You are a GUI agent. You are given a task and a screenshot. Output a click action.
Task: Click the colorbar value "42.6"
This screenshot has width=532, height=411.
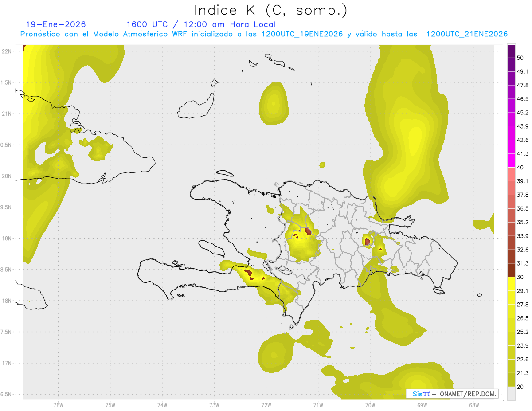click(x=523, y=140)
